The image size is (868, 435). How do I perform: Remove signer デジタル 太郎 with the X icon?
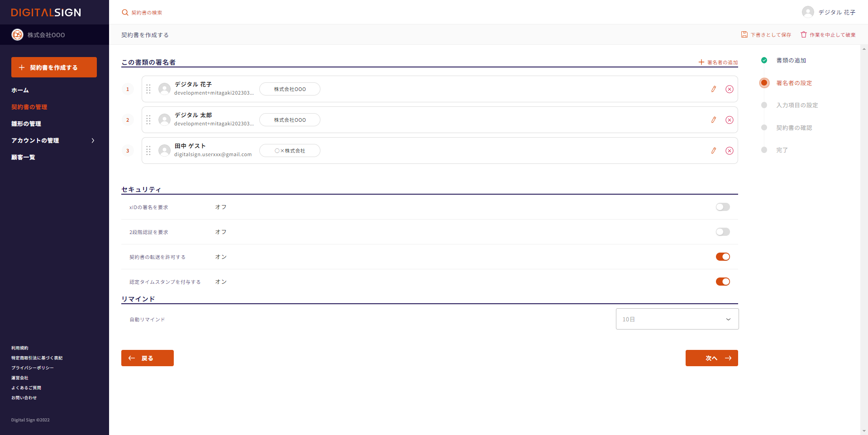[729, 120]
